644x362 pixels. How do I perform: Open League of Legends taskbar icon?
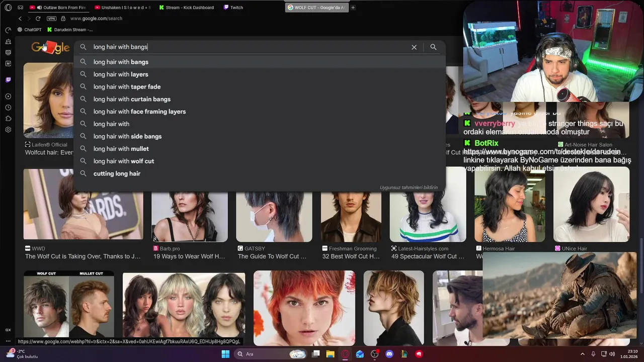tap(404, 354)
